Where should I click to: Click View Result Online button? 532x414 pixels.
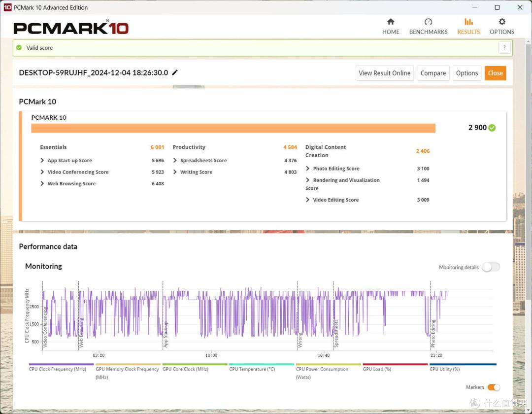(384, 73)
